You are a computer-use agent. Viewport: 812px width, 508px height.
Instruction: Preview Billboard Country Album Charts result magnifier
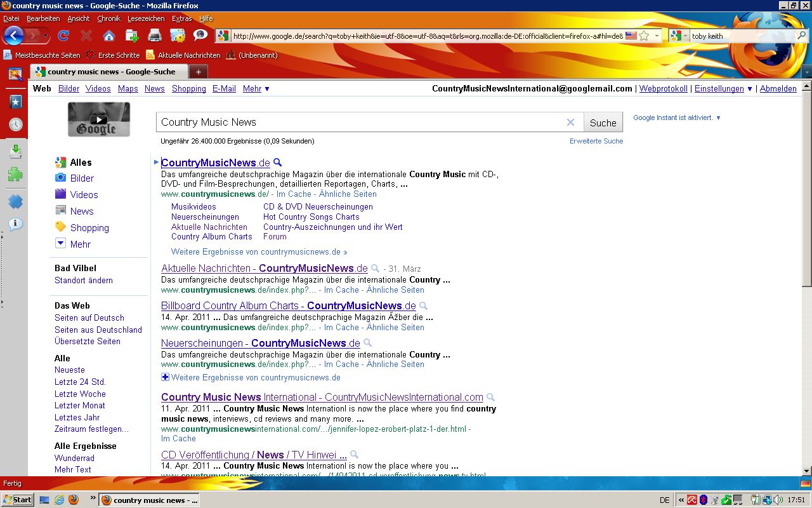coord(423,306)
